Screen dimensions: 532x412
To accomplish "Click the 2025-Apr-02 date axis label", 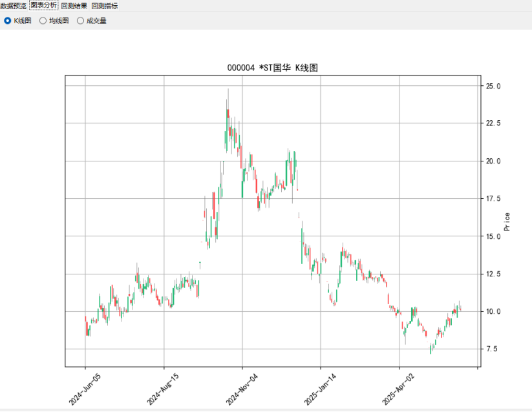I will tap(398, 389).
